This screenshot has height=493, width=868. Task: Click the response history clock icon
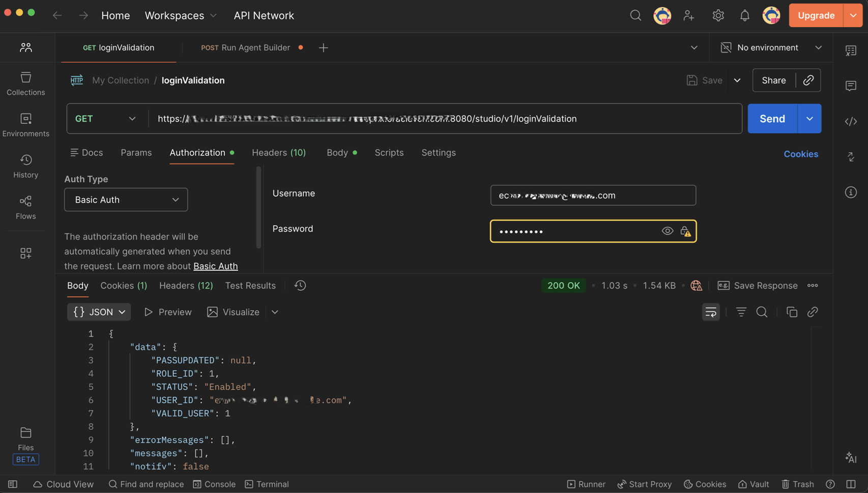pyautogui.click(x=300, y=285)
